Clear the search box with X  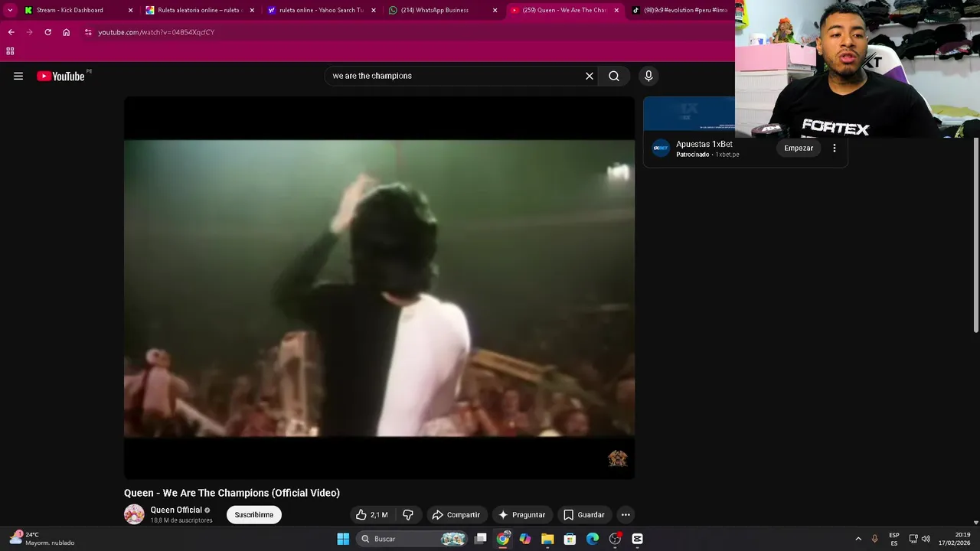tap(590, 76)
